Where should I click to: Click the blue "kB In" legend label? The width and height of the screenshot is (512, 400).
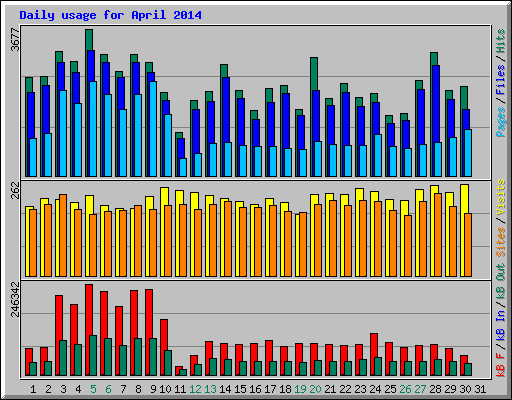(x=500, y=325)
